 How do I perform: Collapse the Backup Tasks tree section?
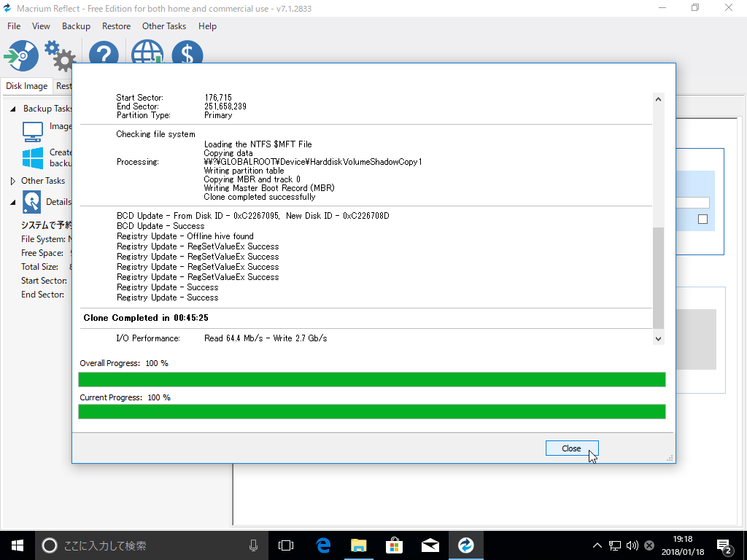click(x=13, y=109)
